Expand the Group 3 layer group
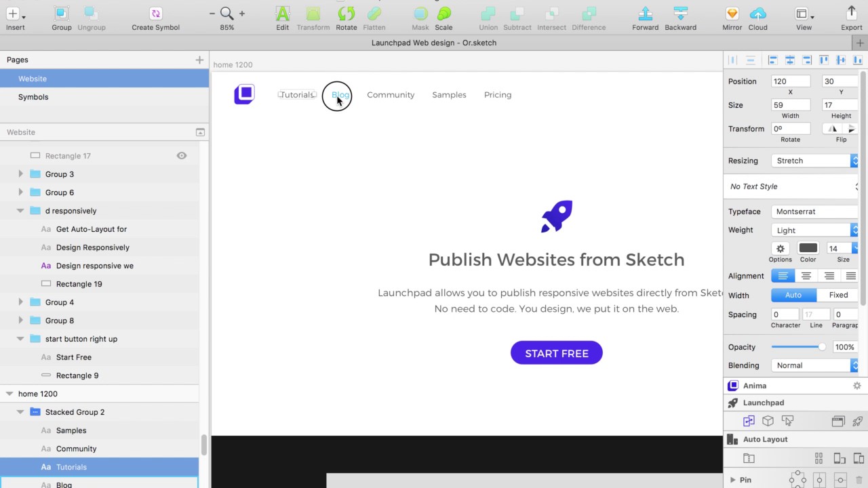The width and height of the screenshot is (868, 488). click(20, 174)
